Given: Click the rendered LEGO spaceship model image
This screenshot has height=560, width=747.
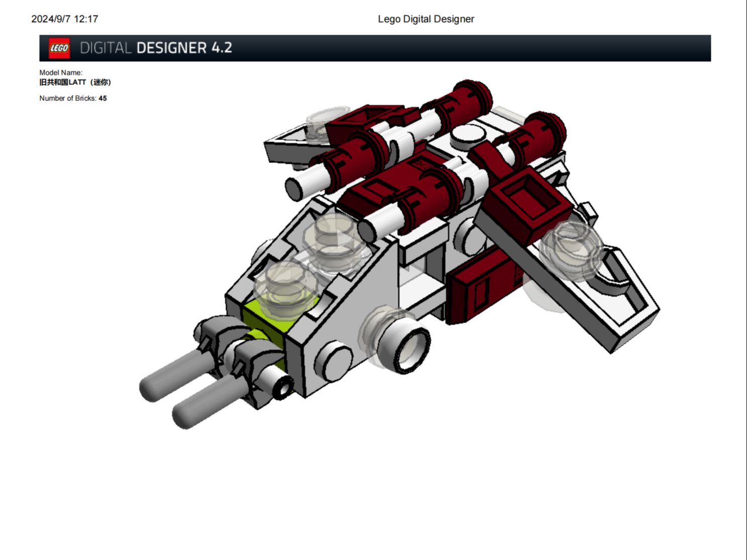Looking at the screenshot, I should [x=400, y=254].
